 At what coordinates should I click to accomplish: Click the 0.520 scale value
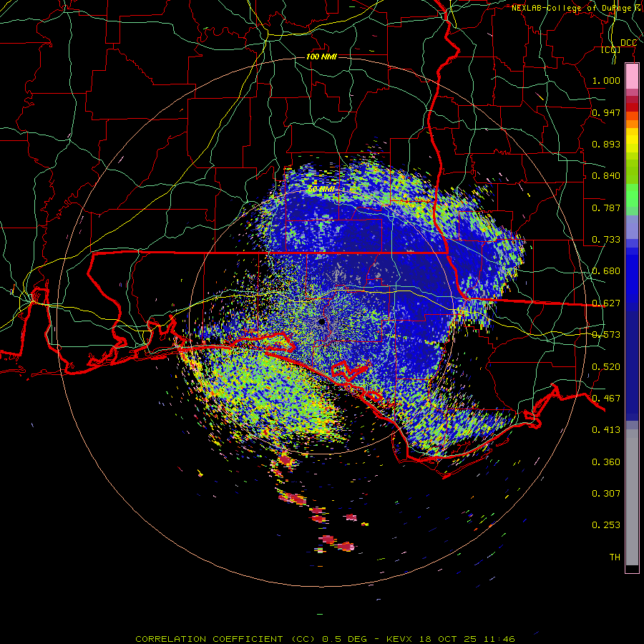[x=606, y=367]
